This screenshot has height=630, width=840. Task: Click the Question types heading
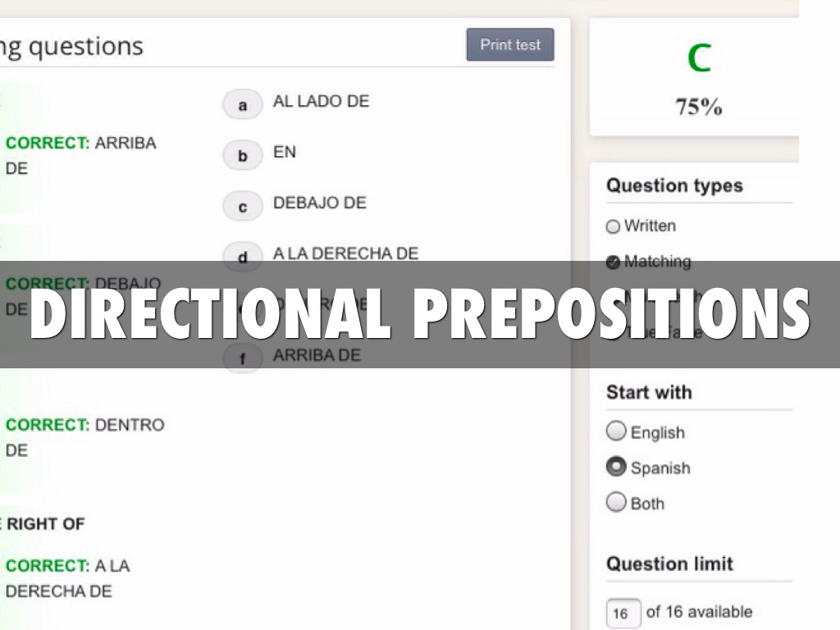tap(674, 185)
